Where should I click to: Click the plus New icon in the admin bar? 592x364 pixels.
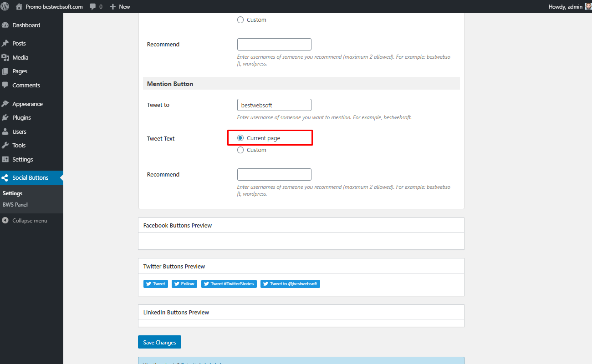pyautogui.click(x=113, y=6)
